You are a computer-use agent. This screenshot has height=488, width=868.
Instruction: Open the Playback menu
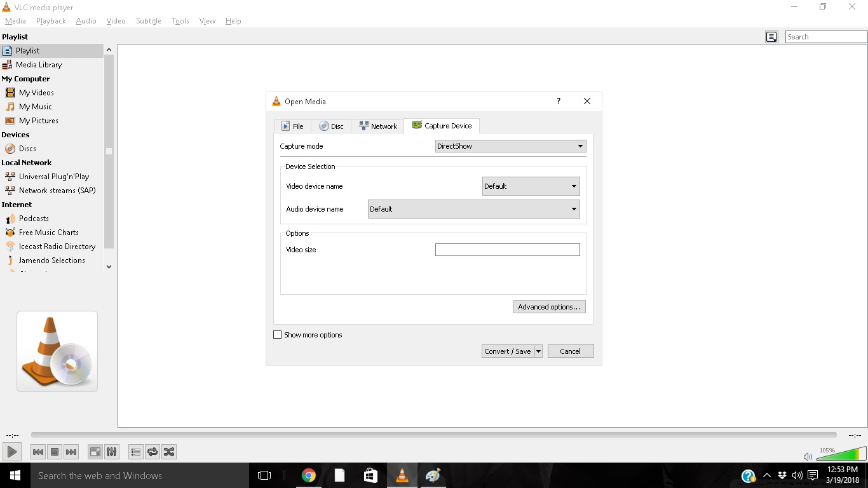pyautogui.click(x=51, y=21)
